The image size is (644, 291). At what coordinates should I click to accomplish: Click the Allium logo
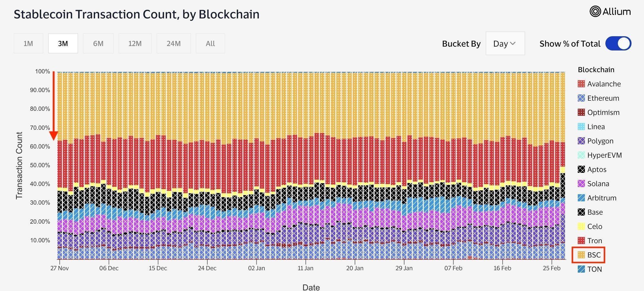610,12
